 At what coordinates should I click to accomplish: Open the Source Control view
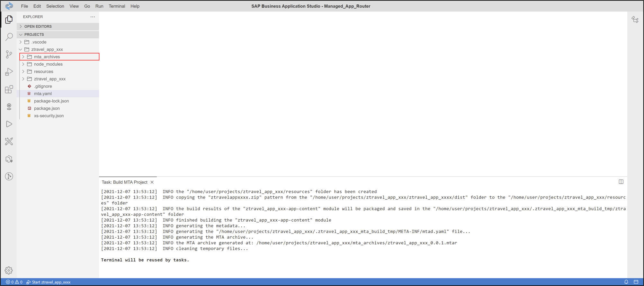tap(9, 54)
